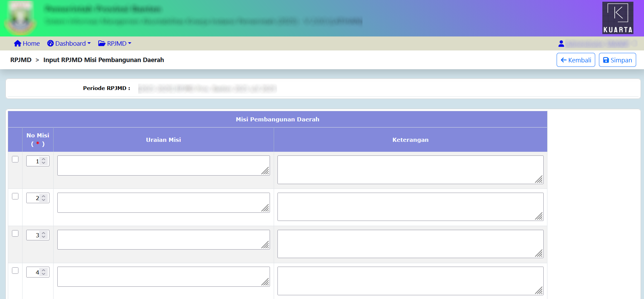Focus the Keterangan textarea for row 2
Viewport: 644px width, 299px height.
pyautogui.click(x=410, y=207)
